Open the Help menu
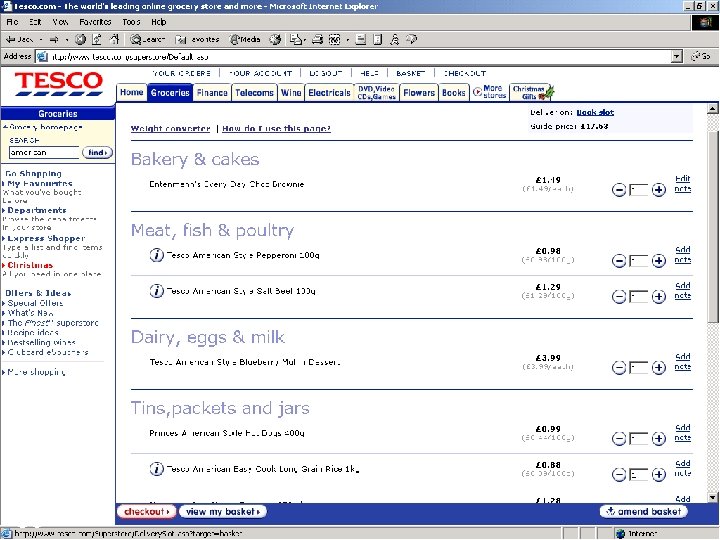Viewport: 720px width, 540px height. (x=158, y=22)
